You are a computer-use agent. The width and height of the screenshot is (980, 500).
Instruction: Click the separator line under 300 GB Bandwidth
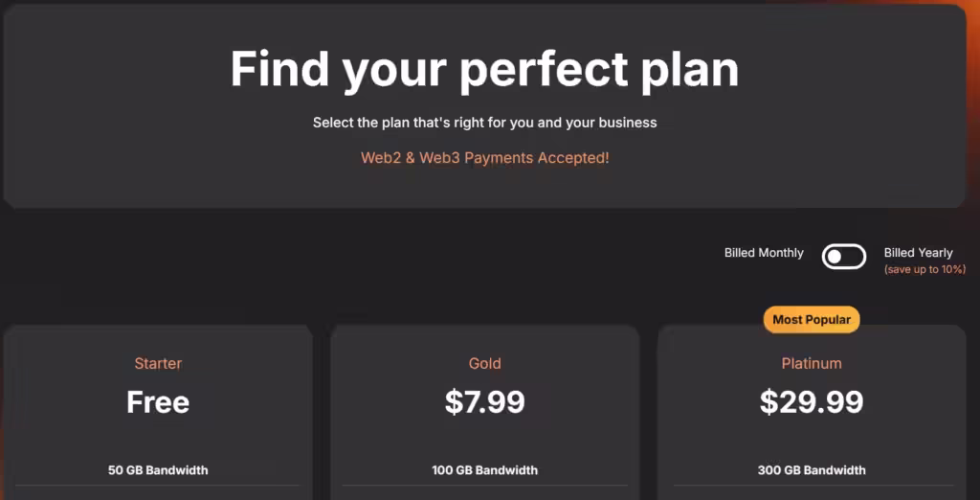812,486
